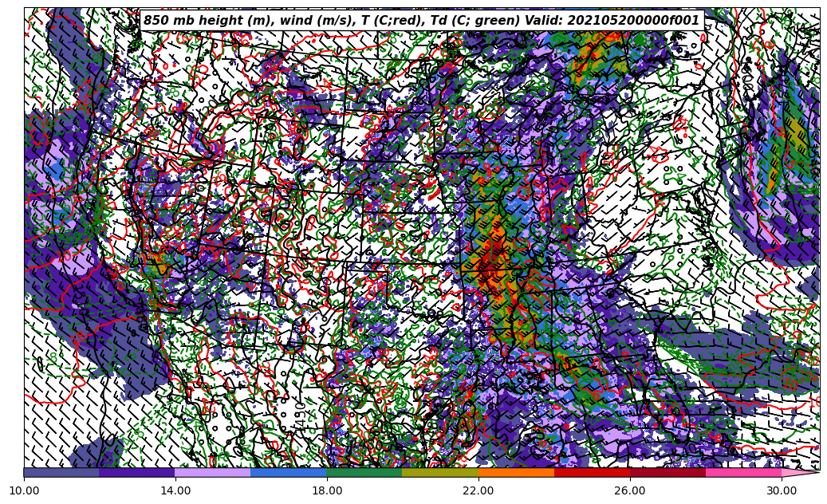Image resolution: width=827 pixels, height=504 pixels.
Task: Pick the light lavender 14–16 colorbar segment
Action: (213, 472)
